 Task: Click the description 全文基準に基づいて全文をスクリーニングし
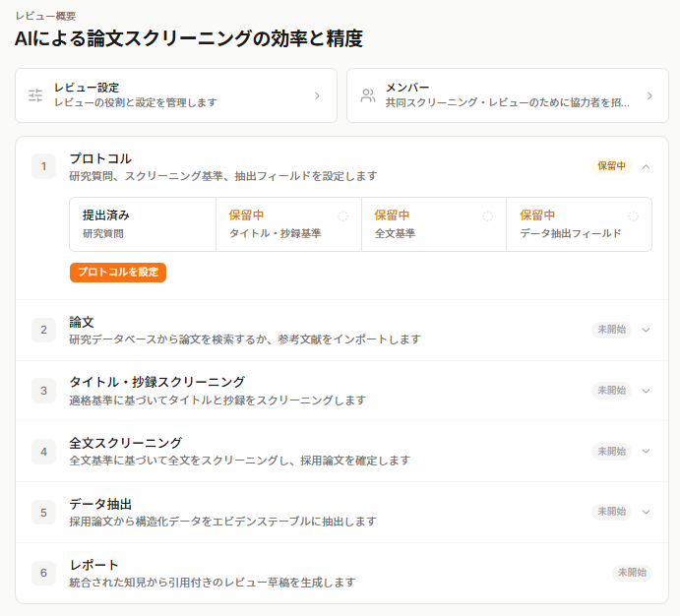pyautogui.click(x=181, y=461)
